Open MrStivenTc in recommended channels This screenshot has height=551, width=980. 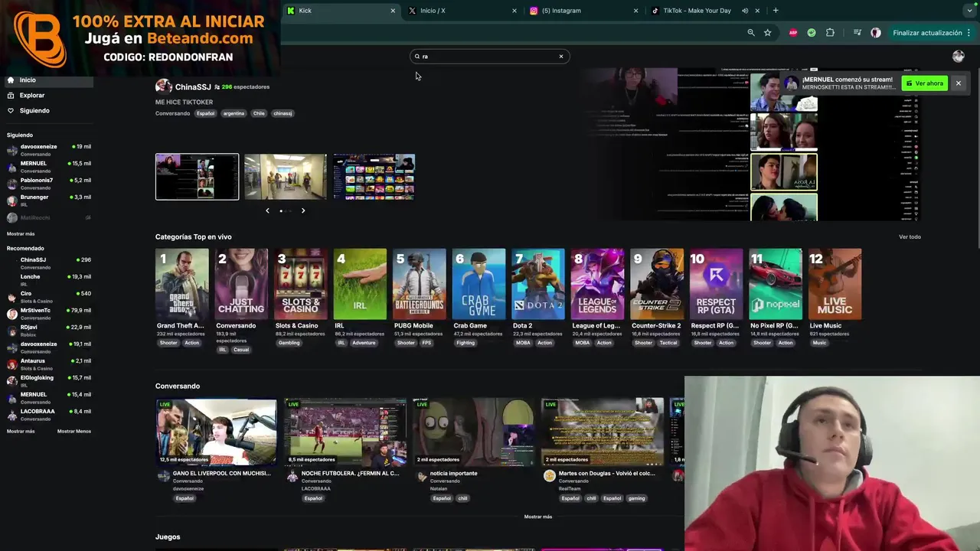point(48,314)
